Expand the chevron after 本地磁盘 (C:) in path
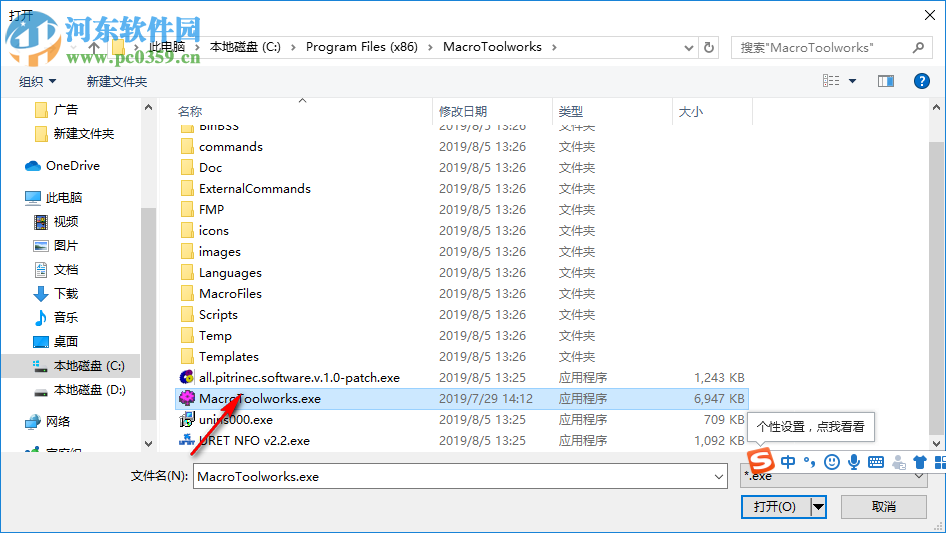Screen dimensions: 946x533 click(x=293, y=47)
